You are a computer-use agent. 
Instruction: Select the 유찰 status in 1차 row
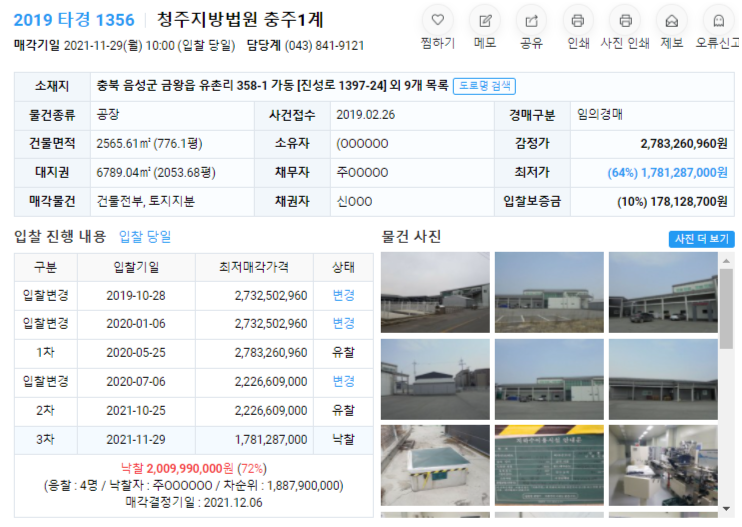[x=344, y=352]
